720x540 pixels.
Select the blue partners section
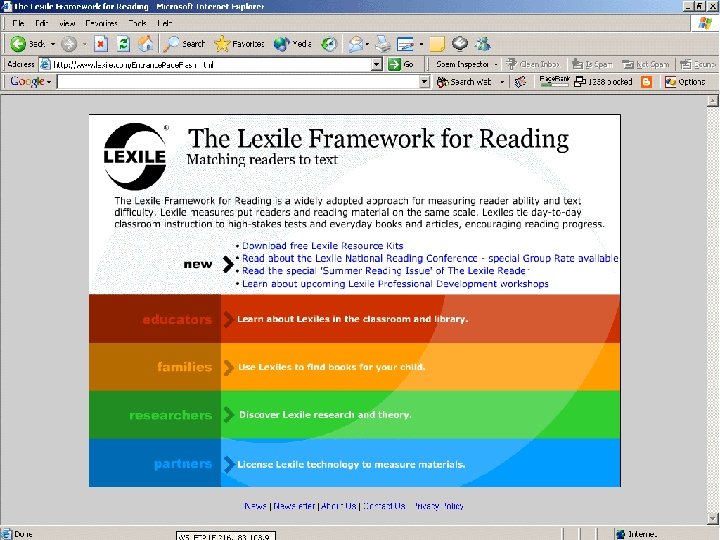[354, 463]
